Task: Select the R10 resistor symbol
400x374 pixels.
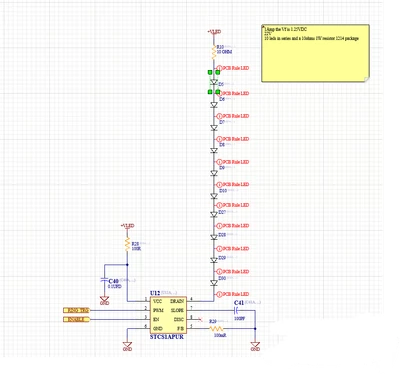Action: (214, 52)
